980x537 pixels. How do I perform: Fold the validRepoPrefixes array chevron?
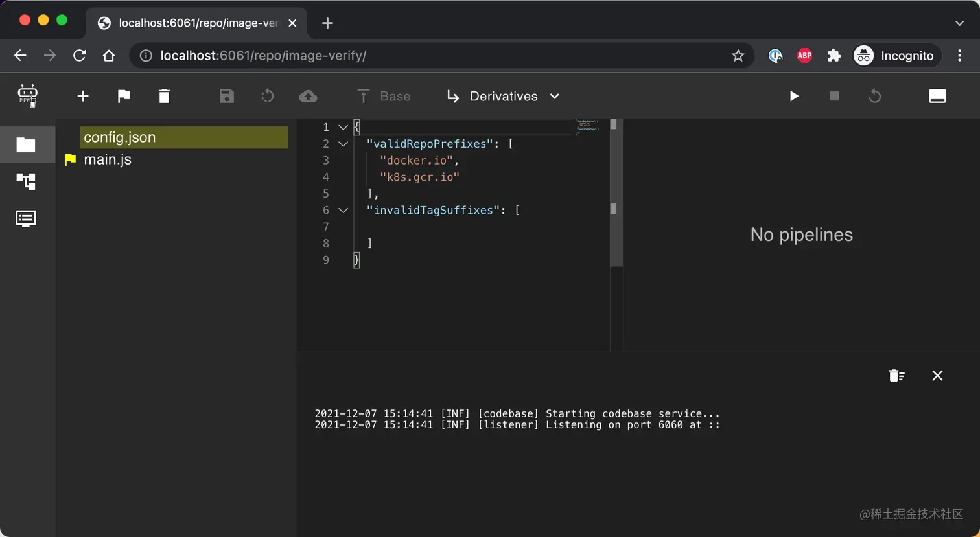point(344,144)
